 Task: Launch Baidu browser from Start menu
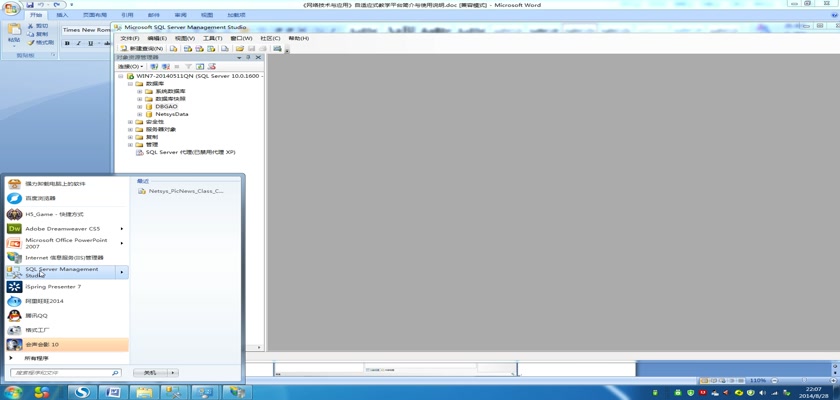(67, 198)
